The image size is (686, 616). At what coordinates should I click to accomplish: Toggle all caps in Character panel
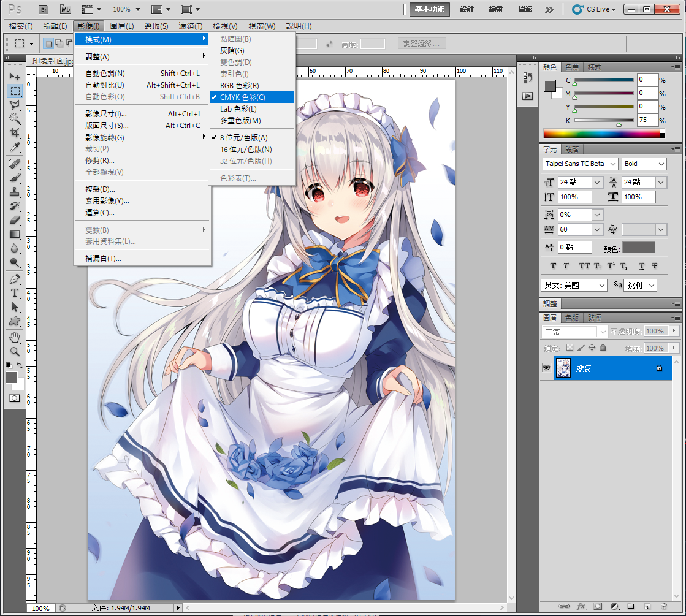pos(584,266)
